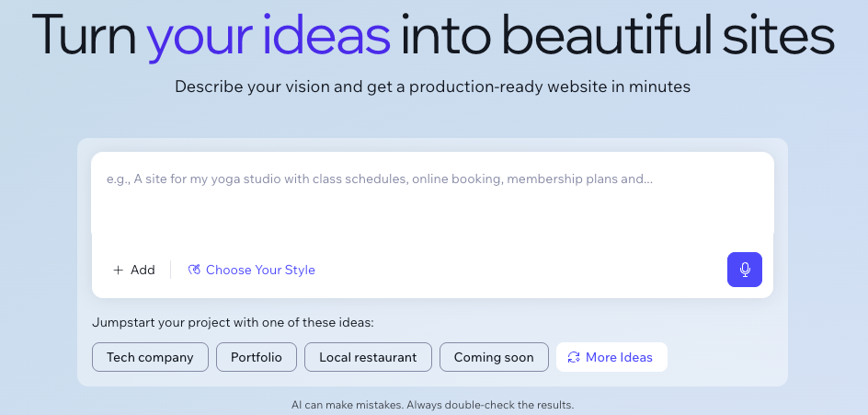Click the microphone voice input button
The image size is (868, 415).
[745, 270]
